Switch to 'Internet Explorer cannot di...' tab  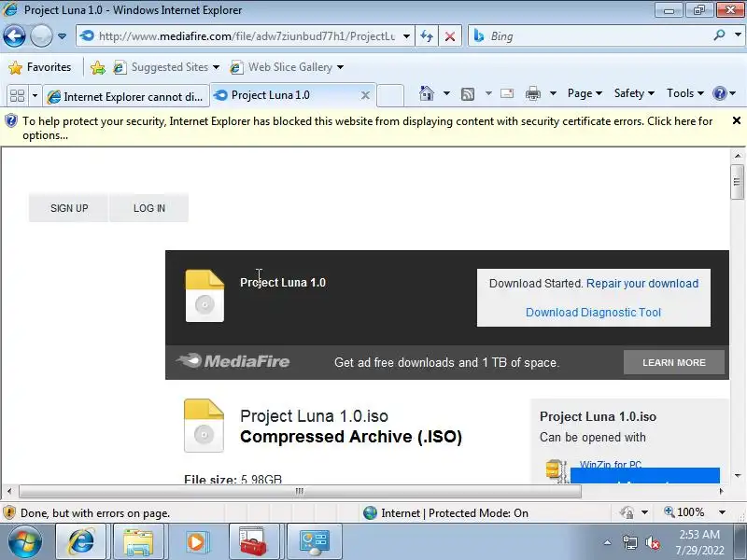click(x=126, y=96)
